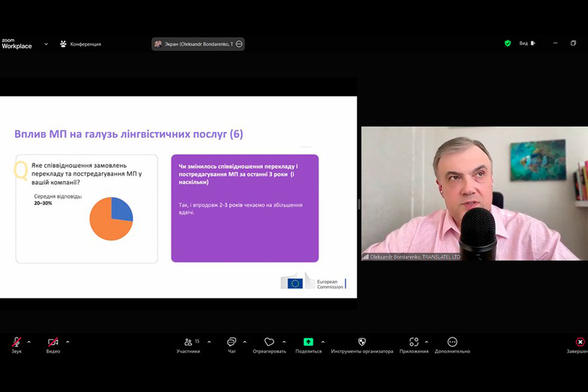
Task: Open audio options arrow next to Звук
Action: (x=29, y=342)
